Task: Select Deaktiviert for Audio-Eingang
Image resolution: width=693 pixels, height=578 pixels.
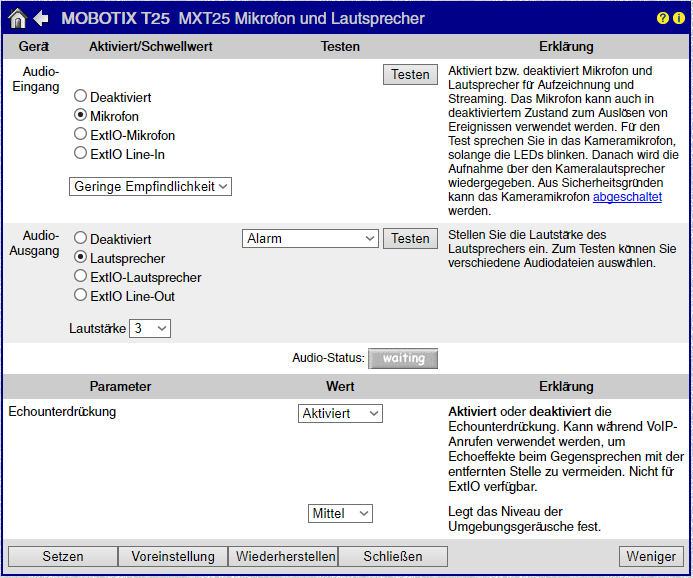Action: click(x=80, y=95)
